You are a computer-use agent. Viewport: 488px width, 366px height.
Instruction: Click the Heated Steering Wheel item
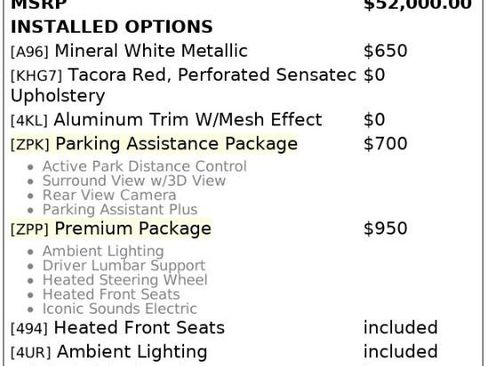click(125, 280)
